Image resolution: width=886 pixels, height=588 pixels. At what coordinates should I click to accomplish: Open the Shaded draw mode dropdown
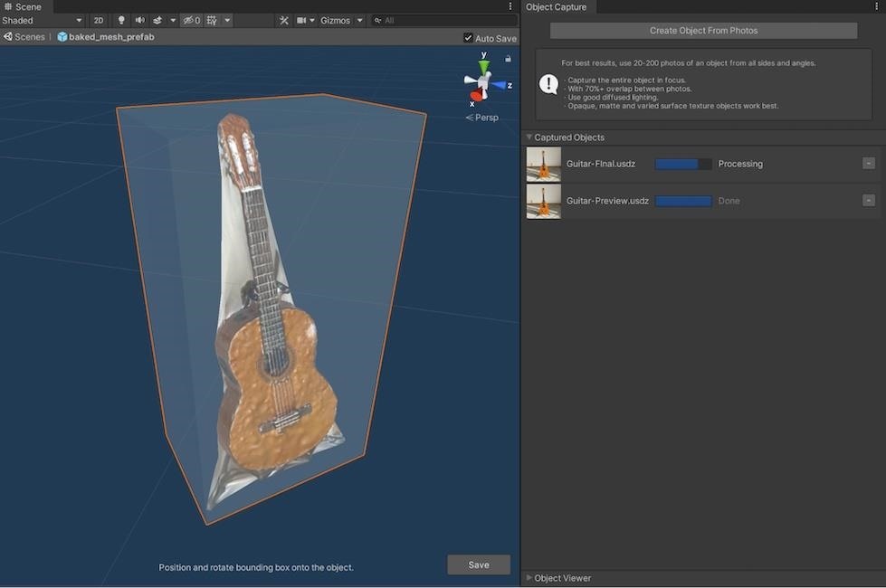pos(42,20)
